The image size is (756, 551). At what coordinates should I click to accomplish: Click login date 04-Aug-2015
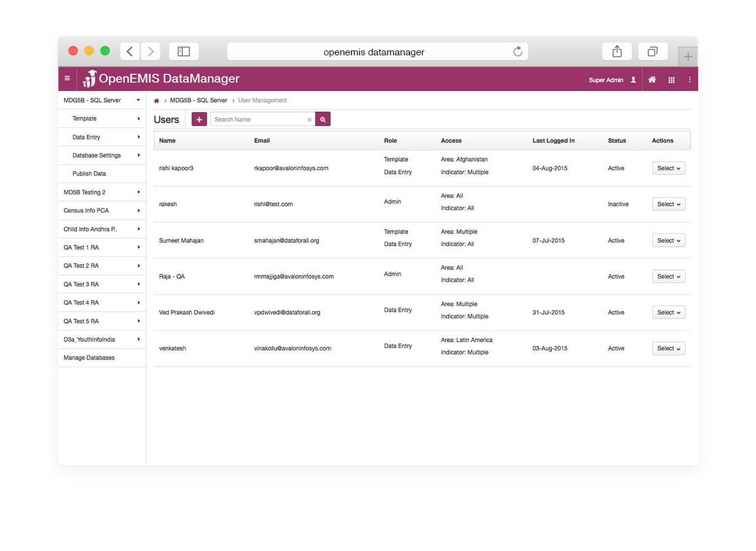coord(550,168)
